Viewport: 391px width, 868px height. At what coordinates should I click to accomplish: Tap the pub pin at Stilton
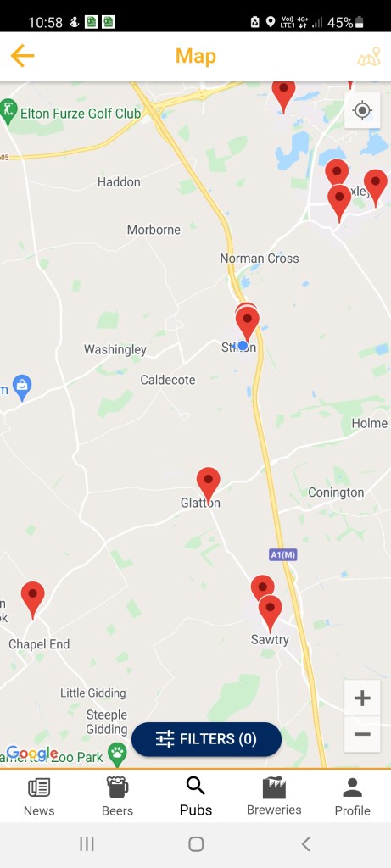click(248, 324)
